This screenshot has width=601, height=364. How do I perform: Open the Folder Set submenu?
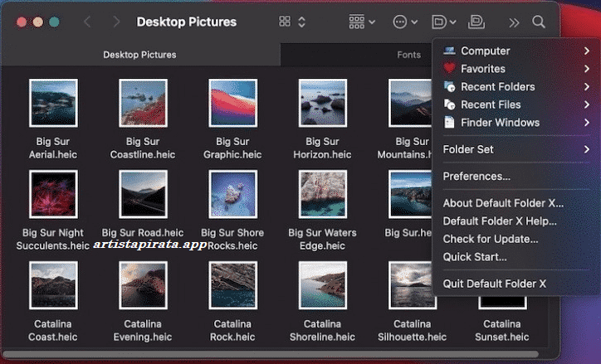515,149
